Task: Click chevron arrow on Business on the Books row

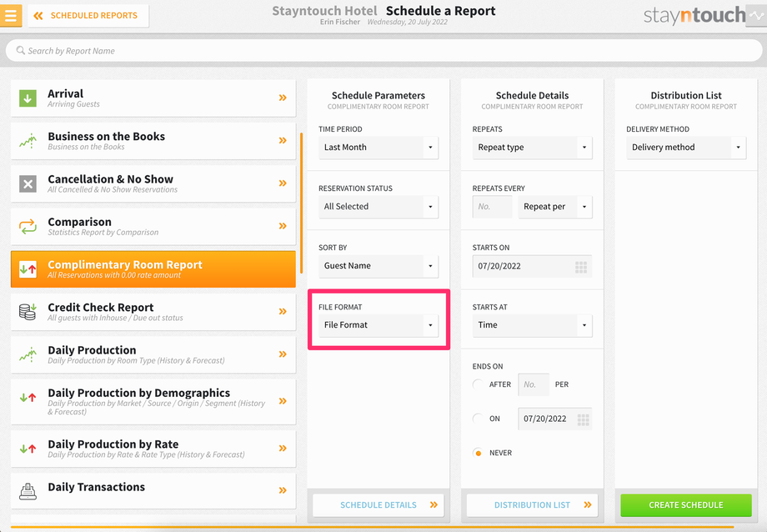Action: tap(283, 140)
